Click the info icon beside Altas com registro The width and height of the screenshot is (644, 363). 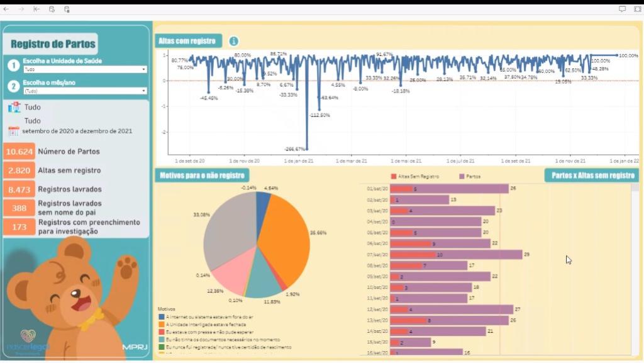[233, 42]
